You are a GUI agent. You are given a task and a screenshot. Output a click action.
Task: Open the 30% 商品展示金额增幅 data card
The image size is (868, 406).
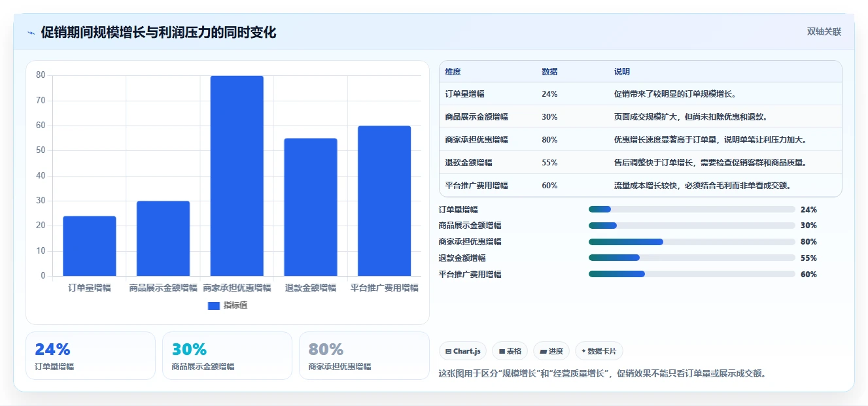click(227, 356)
